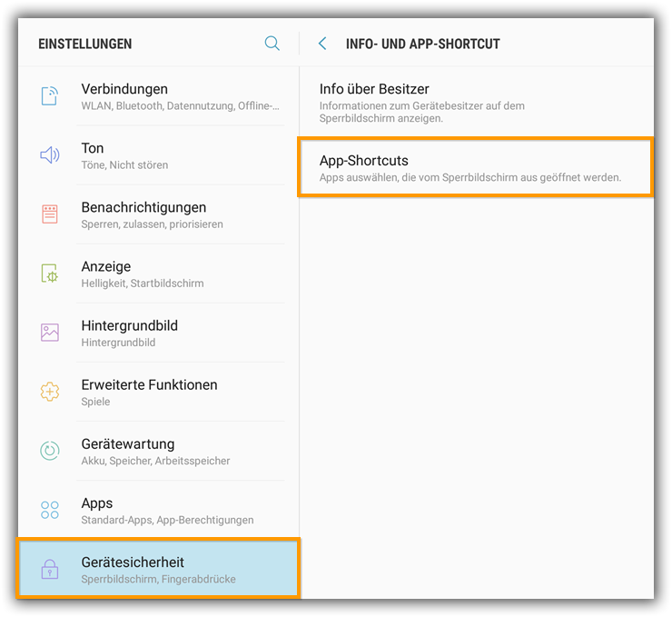
Task: Select Gerätesicherheit in the sidebar
Action: point(159,569)
